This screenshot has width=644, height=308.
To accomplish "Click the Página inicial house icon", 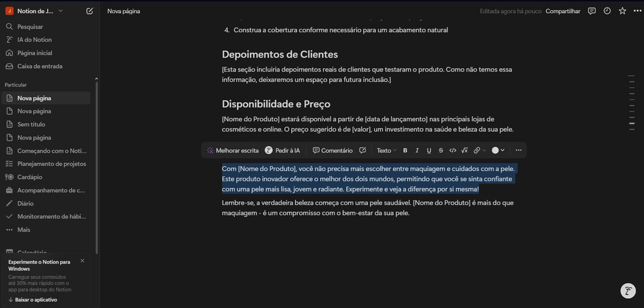I will pos(9,53).
